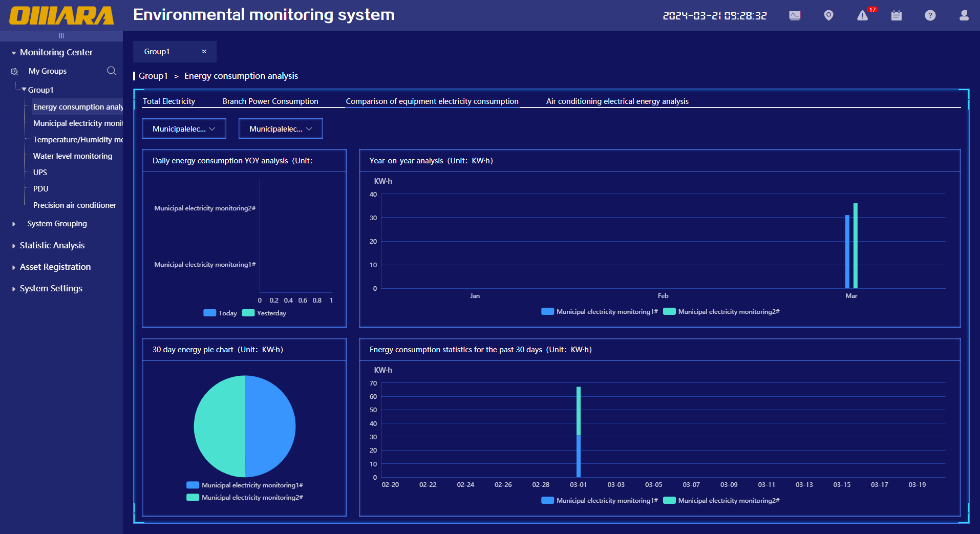The height and width of the screenshot is (534, 980).
Task: Click the star icon beside My Groups
Action: [14, 71]
